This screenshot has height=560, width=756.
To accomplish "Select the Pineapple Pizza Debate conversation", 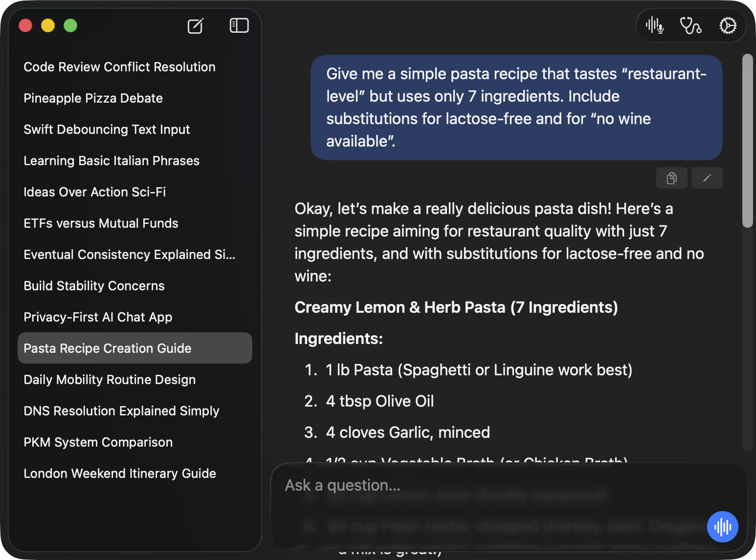I will click(93, 98).
